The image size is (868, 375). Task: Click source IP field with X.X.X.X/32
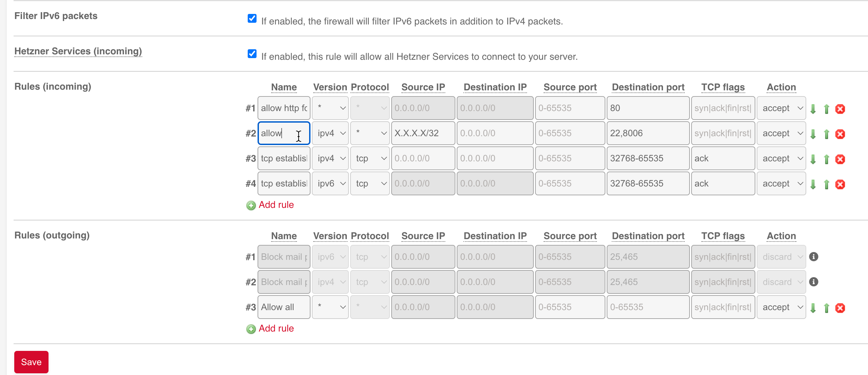tap(423, 133)
